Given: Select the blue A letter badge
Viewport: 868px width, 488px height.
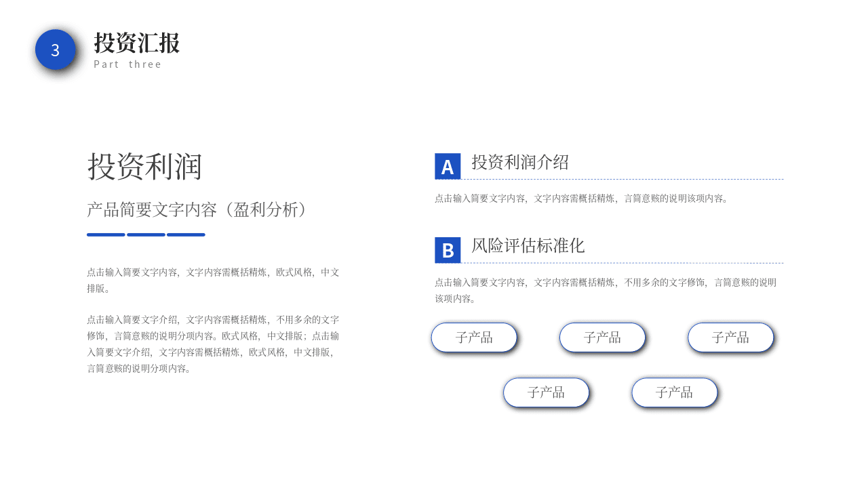Looking at the screenshot, I should point(448,166).
